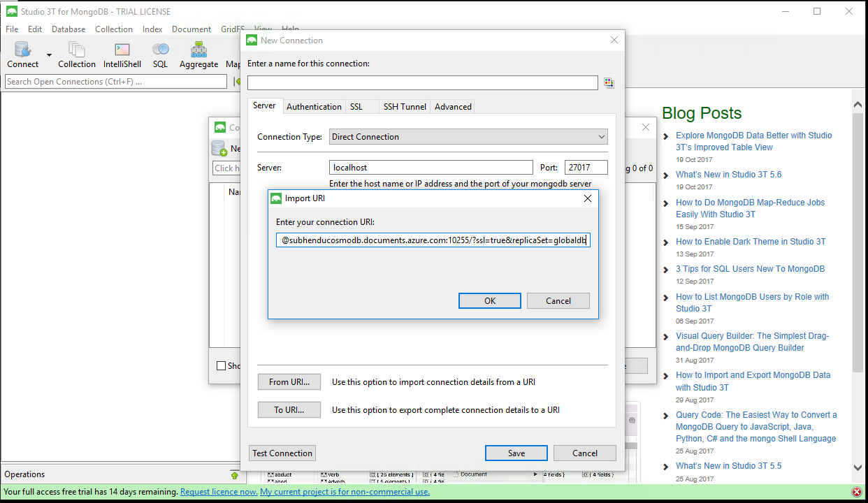Open How to Enable Dark Theme post
The height and width of the screenshot is (503, 868).
pyautogui.click(x=751, y=242)
